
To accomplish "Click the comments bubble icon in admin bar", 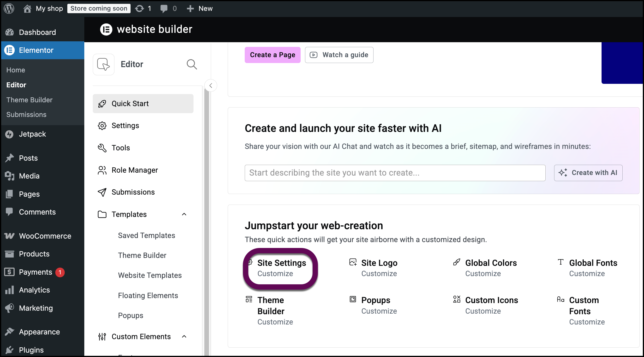I will (x=164, y=8).
